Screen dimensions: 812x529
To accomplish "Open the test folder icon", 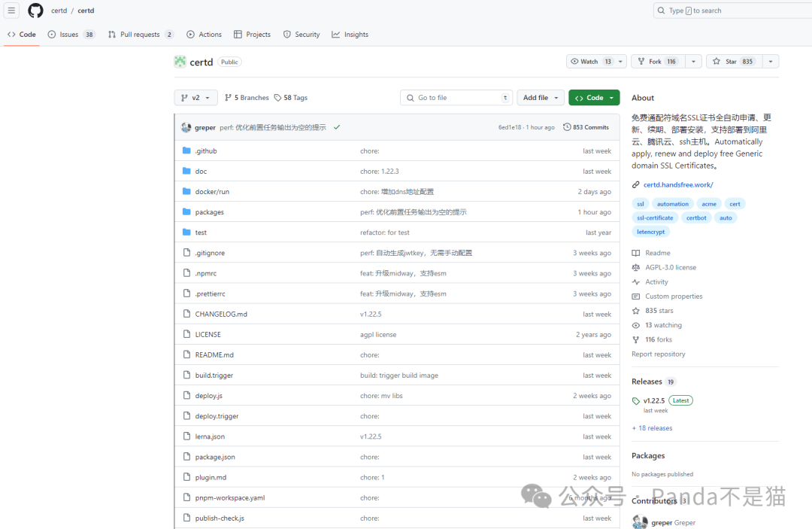I will point(186,232).
